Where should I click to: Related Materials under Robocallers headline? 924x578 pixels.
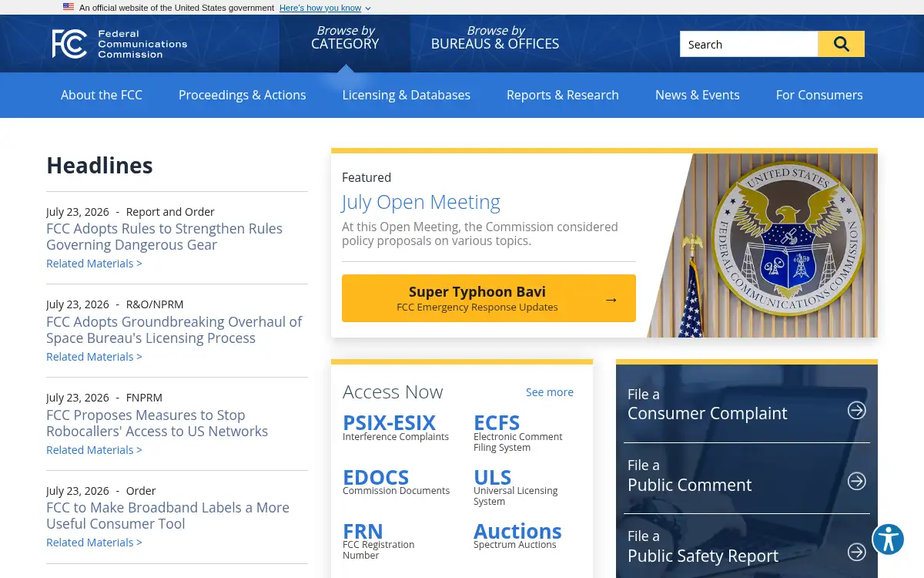94,450
